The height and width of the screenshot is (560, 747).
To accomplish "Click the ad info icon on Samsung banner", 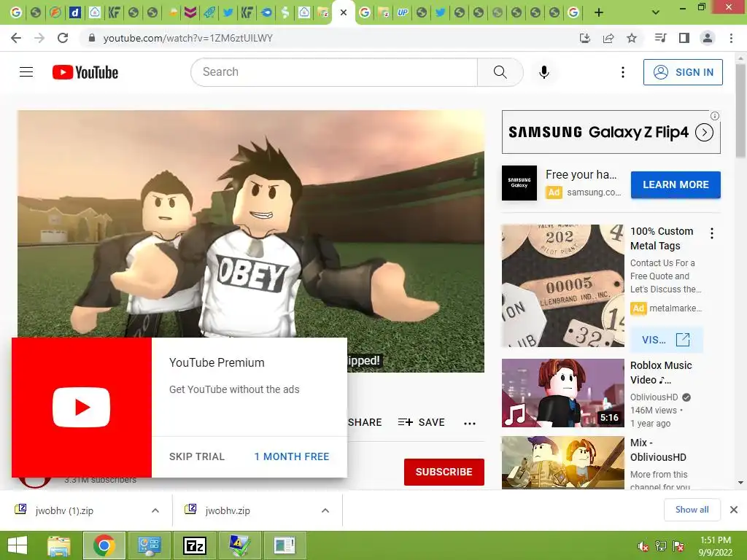I will click(715, 116).
